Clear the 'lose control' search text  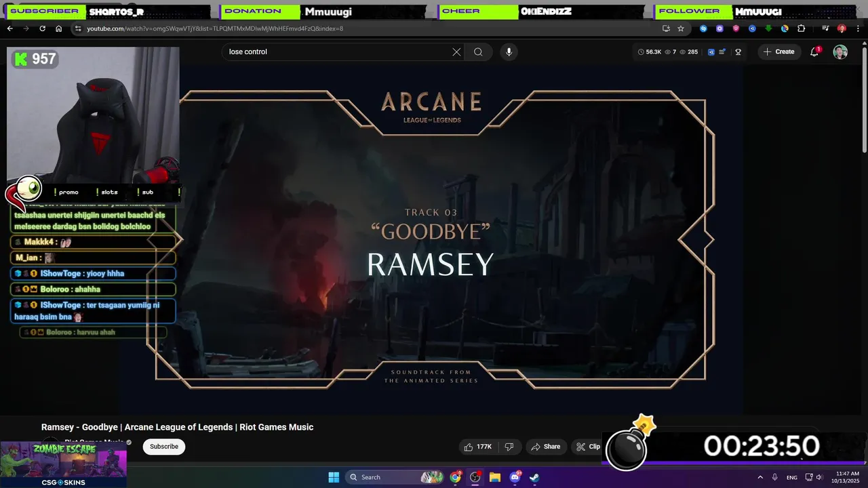[x=456, y=52]
